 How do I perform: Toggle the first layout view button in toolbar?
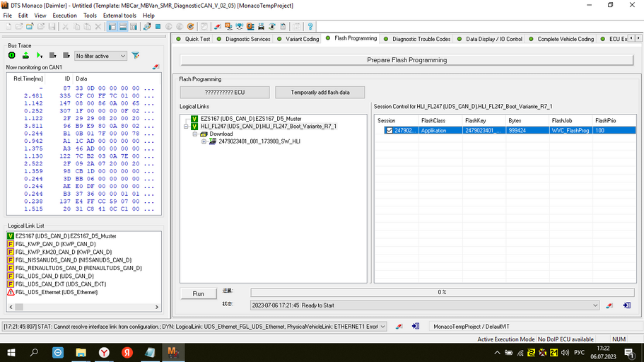click(x=112, y=27)
